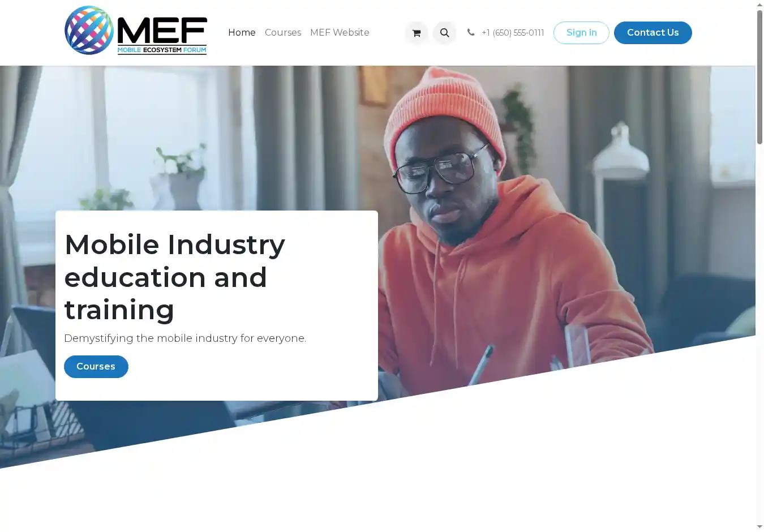The width and height of the screenshot is (764, 532).
Task: Open the Home menu item
Action: [242, 33]
